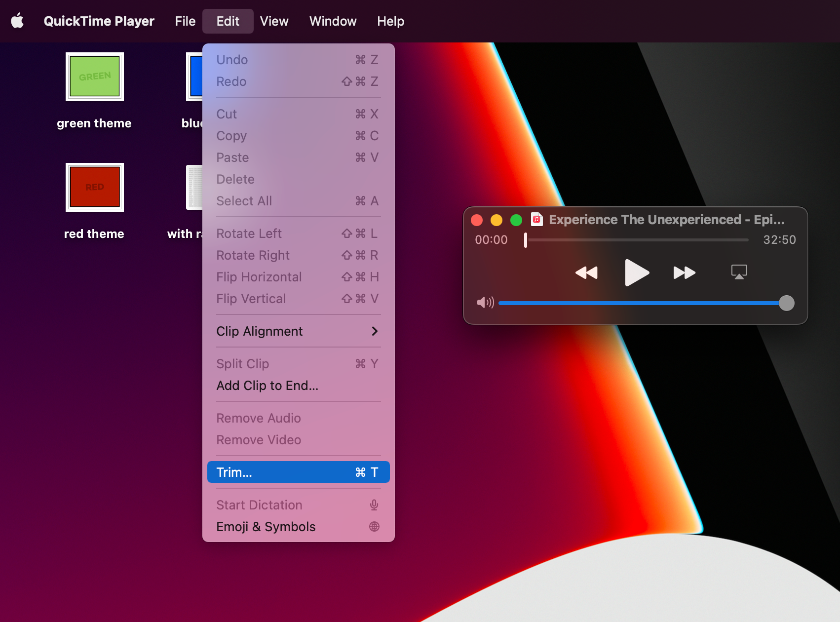Viewport: 840px width, 622px height.
Task: Select Cut in the Edit menu
Action: click(x=298, y=114)
